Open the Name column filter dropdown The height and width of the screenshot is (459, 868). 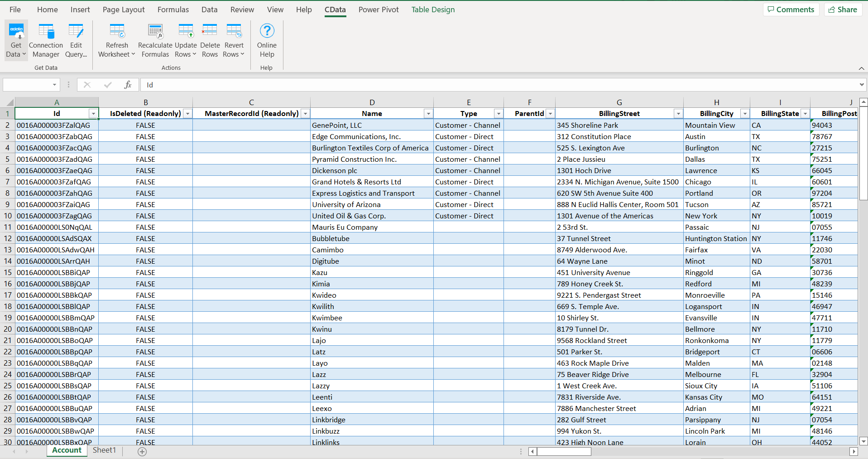pos(428,114)
